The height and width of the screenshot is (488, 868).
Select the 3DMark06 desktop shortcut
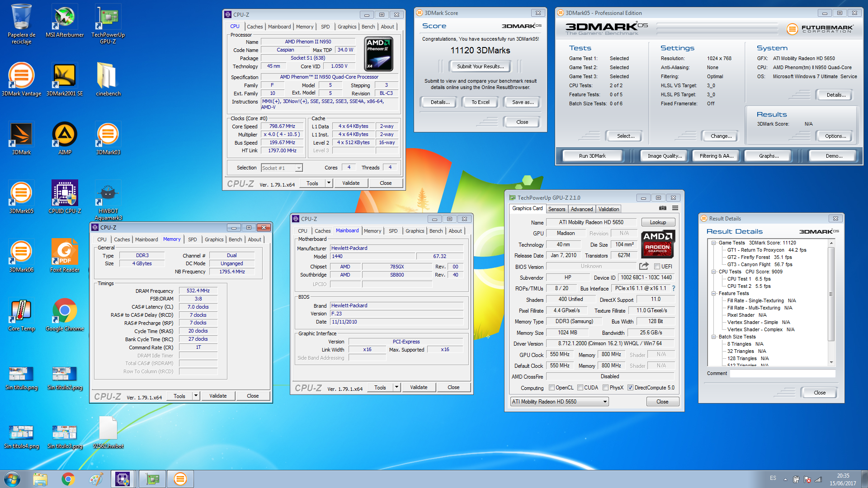click(x=21, y=256)
